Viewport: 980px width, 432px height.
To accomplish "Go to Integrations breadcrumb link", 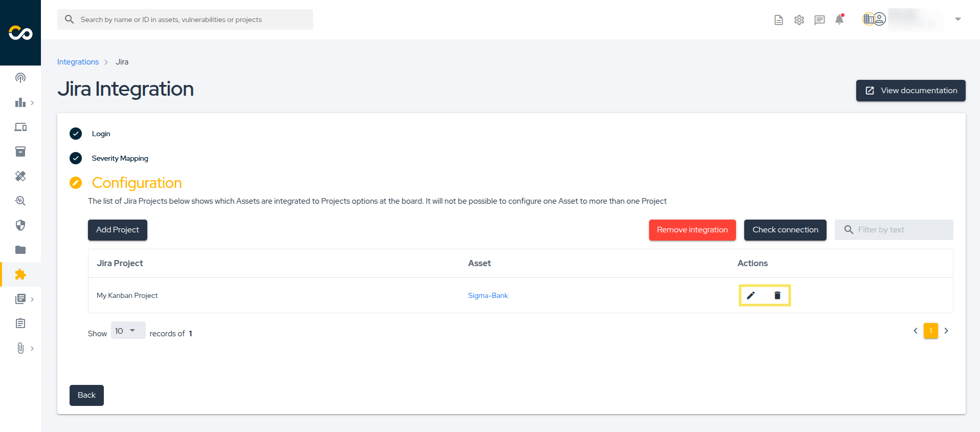I will [78, 62].
